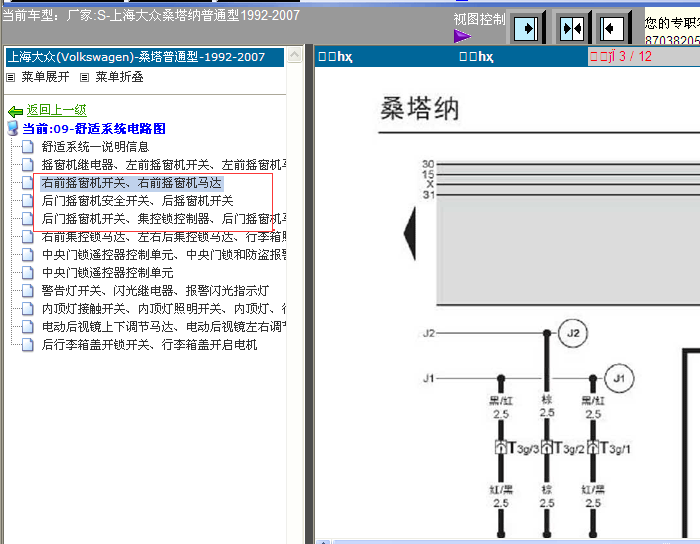Click document icon beside 右前集控锁马达
700x544 pixels.
(28, 237)
